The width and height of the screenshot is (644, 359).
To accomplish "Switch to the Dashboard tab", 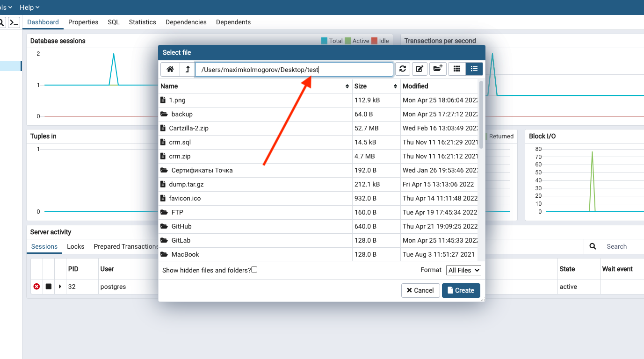I will coord(43,22).
